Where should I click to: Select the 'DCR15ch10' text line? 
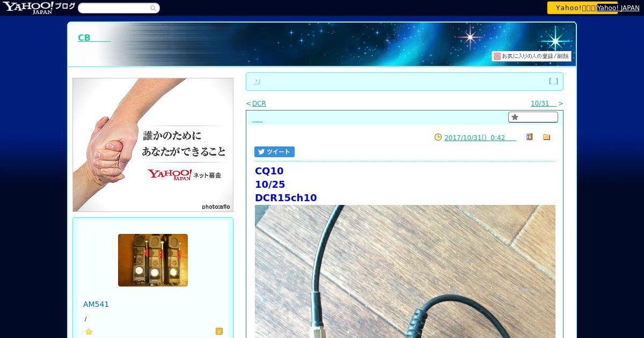click(x=286, y=198)
